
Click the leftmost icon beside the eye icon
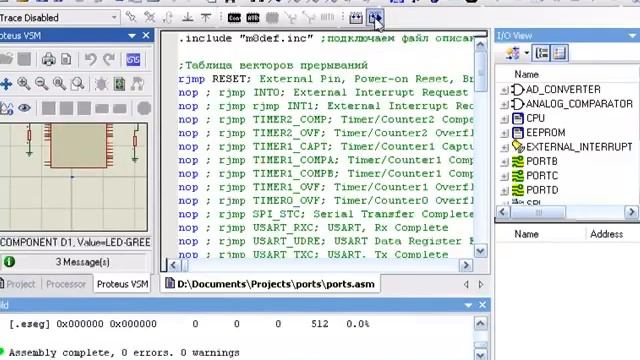click(6, 108)
